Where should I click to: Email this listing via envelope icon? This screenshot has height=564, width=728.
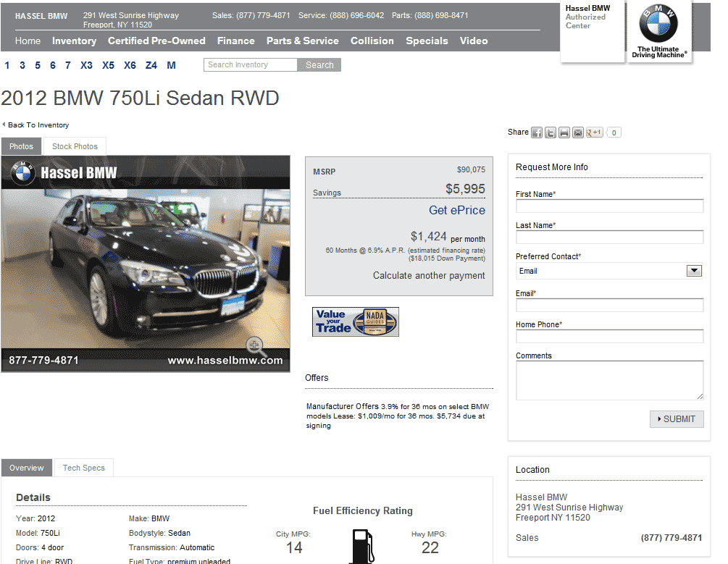(x=577, y=132)
